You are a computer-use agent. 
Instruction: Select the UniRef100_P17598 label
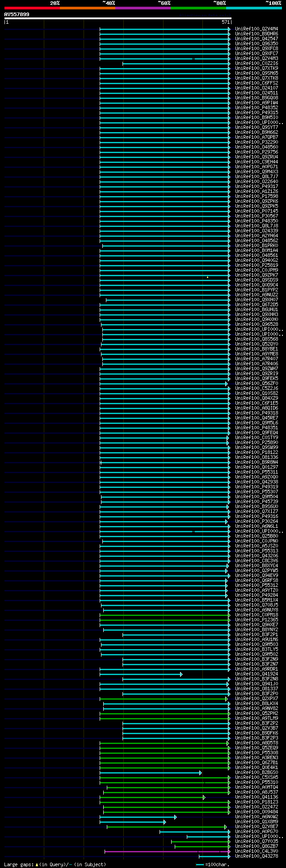pyautogui.click(x=257, y=196)
